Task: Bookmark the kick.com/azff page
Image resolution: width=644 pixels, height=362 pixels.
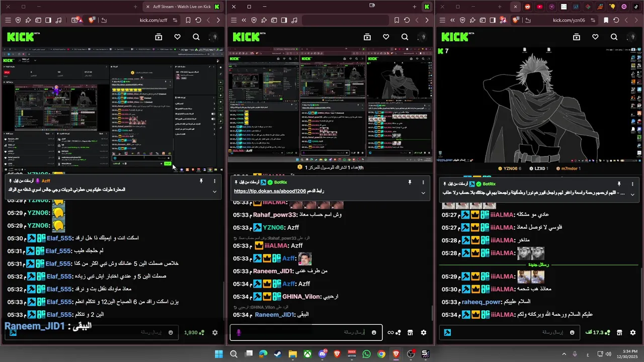Action: tap(188, 20)
